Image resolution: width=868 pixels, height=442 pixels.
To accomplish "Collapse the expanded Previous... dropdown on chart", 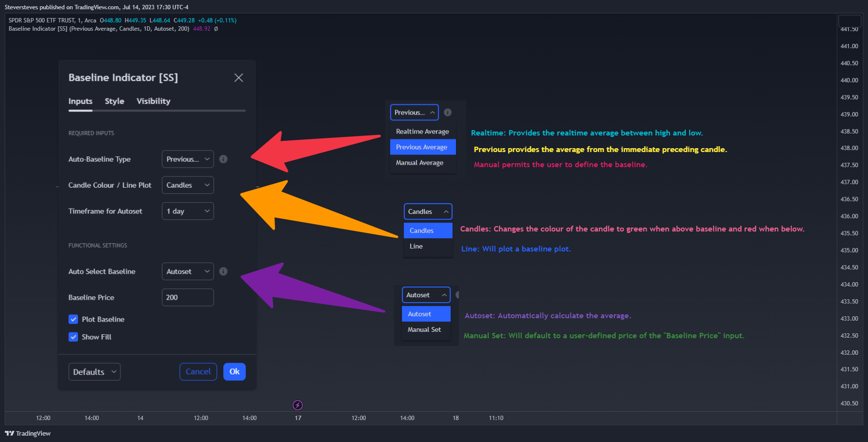I will tap(414, 113).
